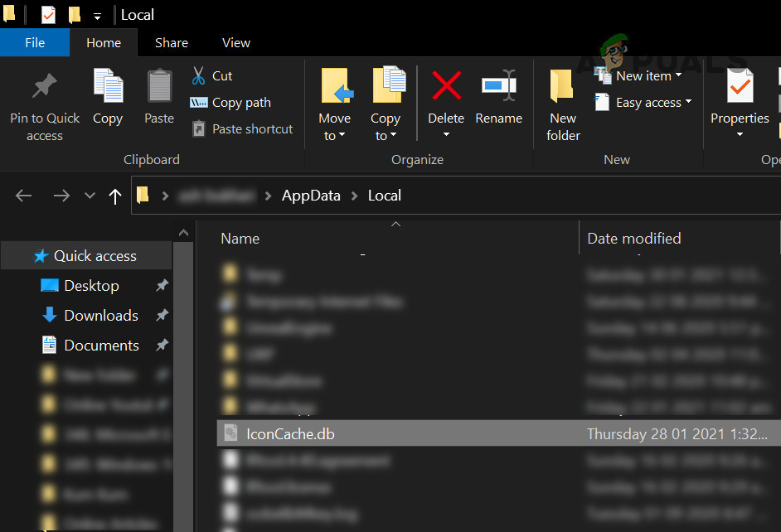Screen dimensions: 781x532
Task: Sort by the Date modified column header
Action: coord(633,239)
